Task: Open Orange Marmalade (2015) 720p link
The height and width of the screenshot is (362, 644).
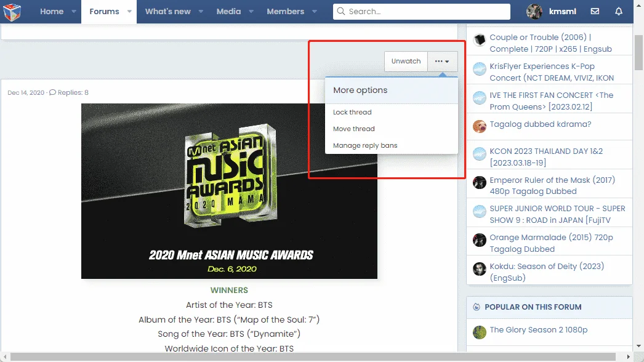Action: [x=551, y=243]
